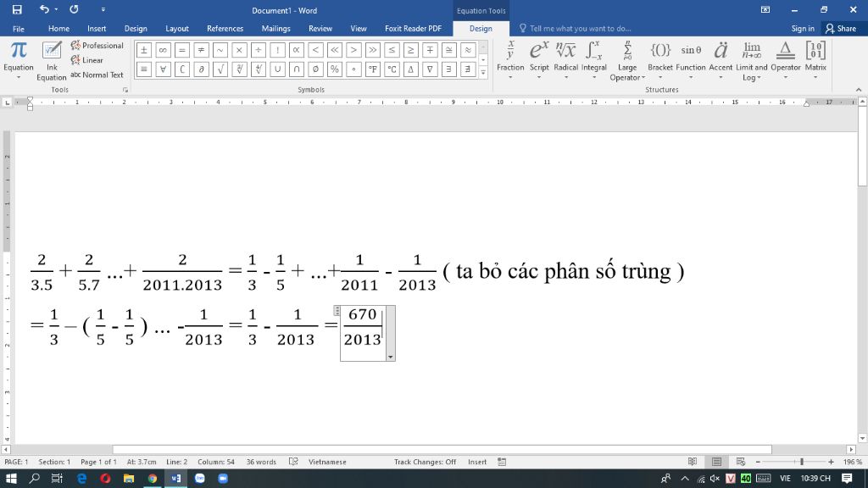
Task: Switch to Read Mode view
Action: [x=692, y=462]
